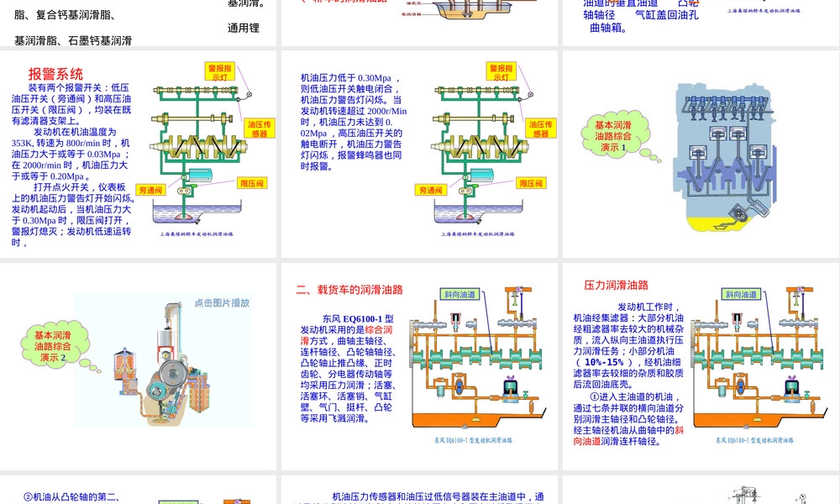Click caption 东风 EQ6100-1 in 压力润滑油路 slide
840x504 pixels.
tap(755, 440)
